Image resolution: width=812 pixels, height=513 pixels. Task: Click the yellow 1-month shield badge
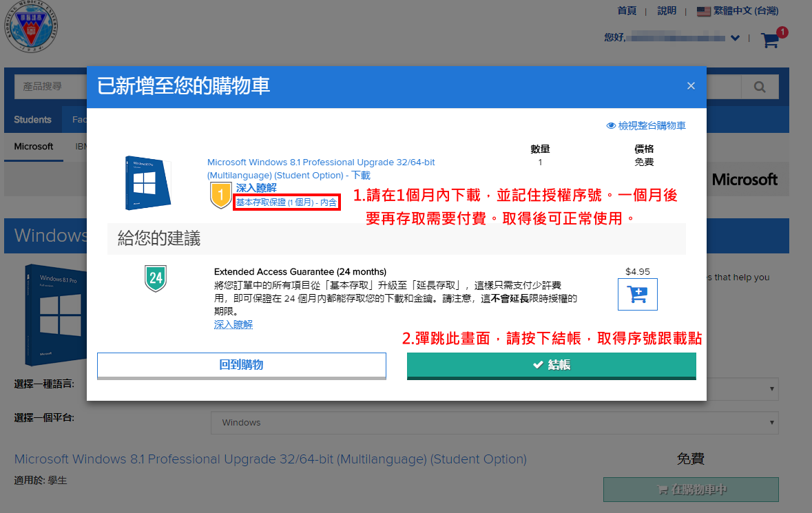coord(220,195)
